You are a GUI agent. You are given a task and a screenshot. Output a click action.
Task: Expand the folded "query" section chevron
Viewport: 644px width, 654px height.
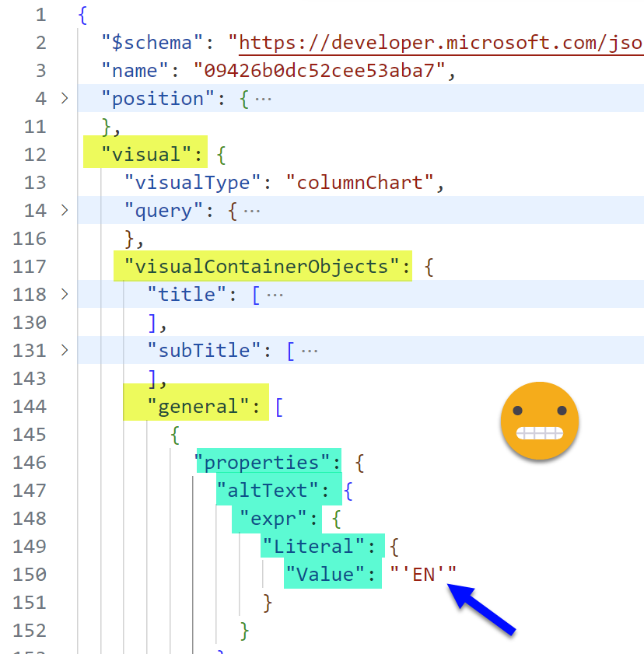65,210
